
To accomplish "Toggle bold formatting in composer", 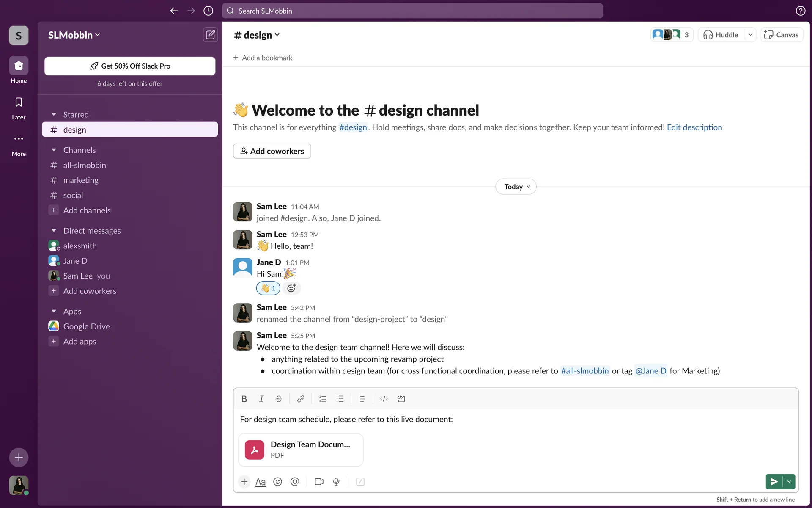I will point(244,399).
